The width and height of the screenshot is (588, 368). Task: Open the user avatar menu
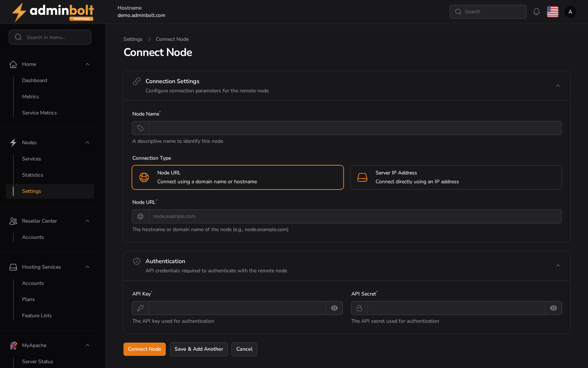click(x=570, y=12)
